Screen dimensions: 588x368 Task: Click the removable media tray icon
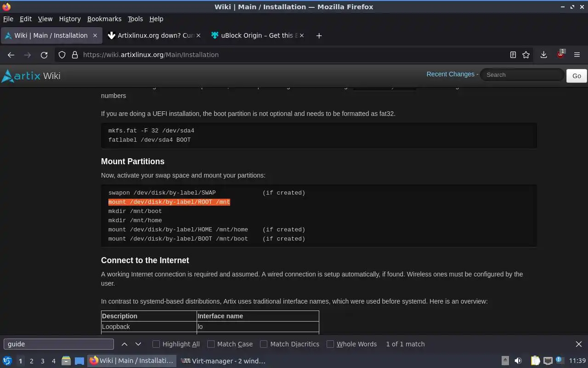point(505,361)
